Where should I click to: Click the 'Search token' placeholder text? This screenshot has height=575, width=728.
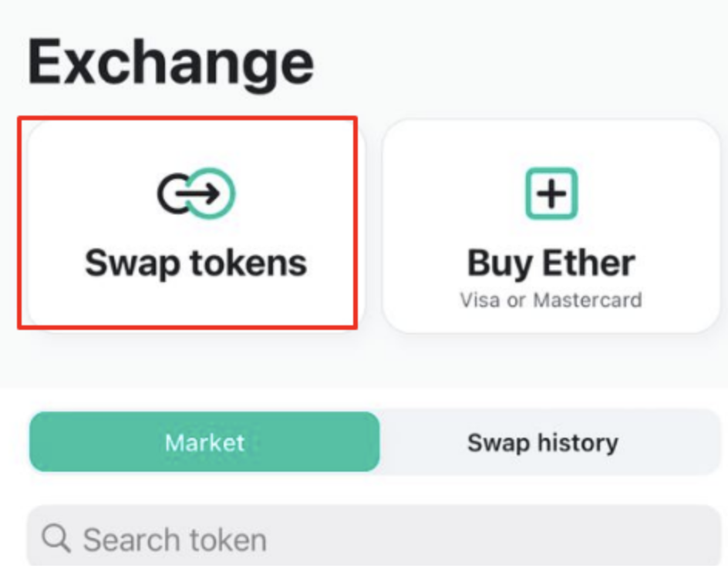pos(175,540)
